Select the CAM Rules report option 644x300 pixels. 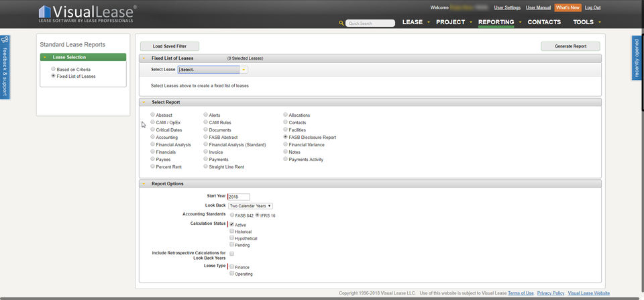[x=206, y=122]
